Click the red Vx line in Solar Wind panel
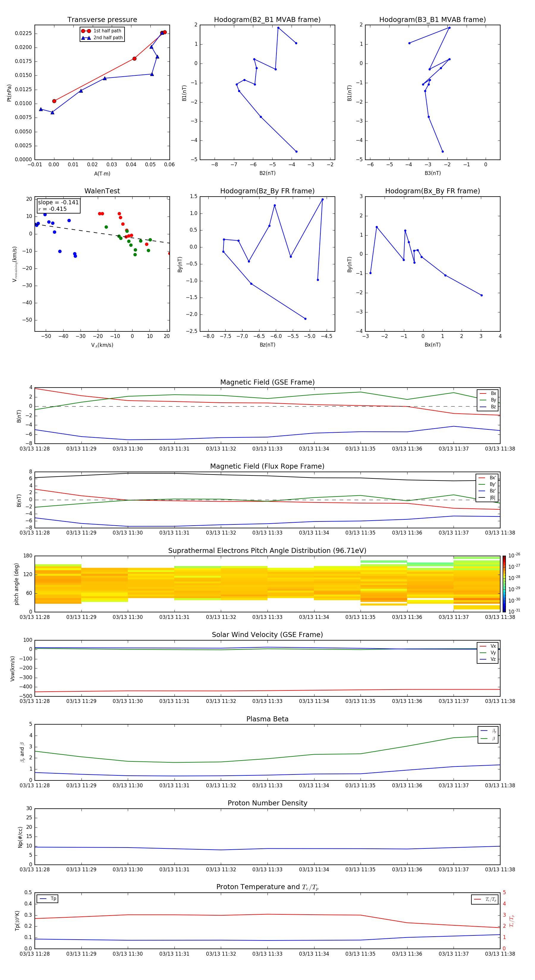Viewport: 535px width, 980px height. pos(267,690)
